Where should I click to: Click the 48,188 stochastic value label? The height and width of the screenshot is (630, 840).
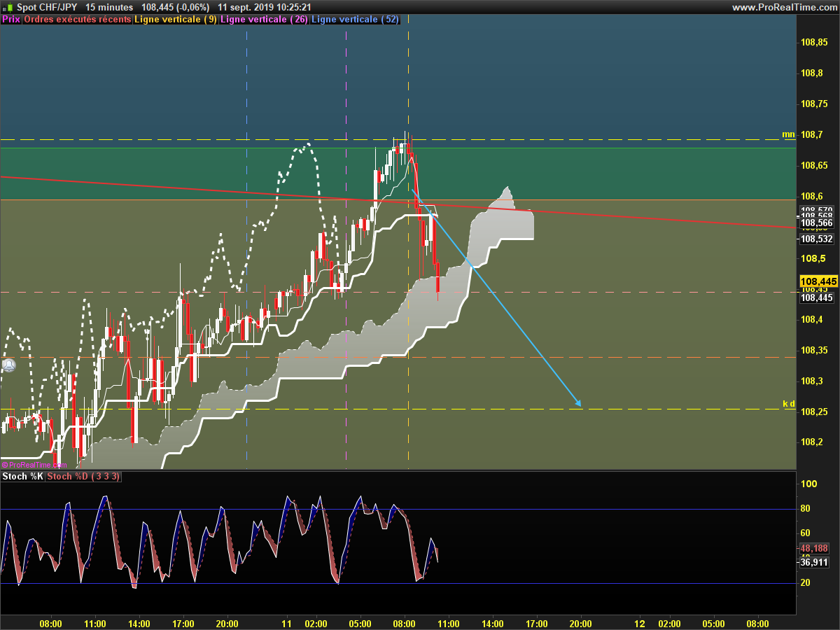(x=816, y=548)
